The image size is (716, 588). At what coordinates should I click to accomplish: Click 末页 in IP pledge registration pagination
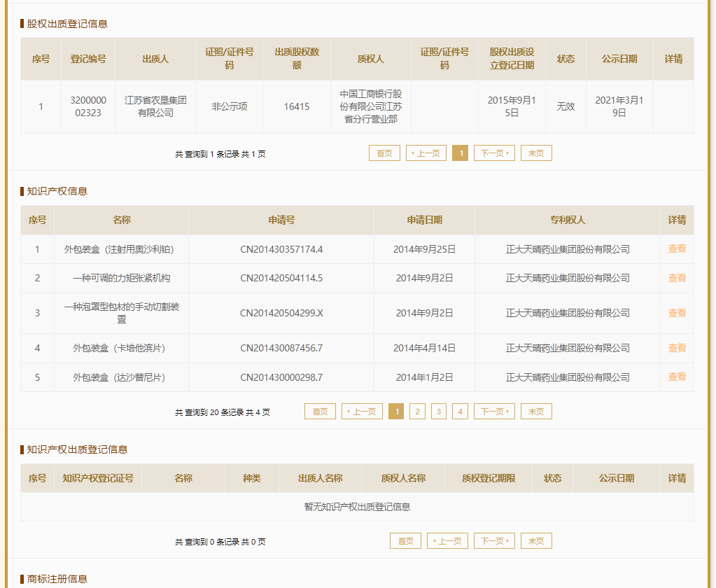pyautogui.click(x=537, y=541)
